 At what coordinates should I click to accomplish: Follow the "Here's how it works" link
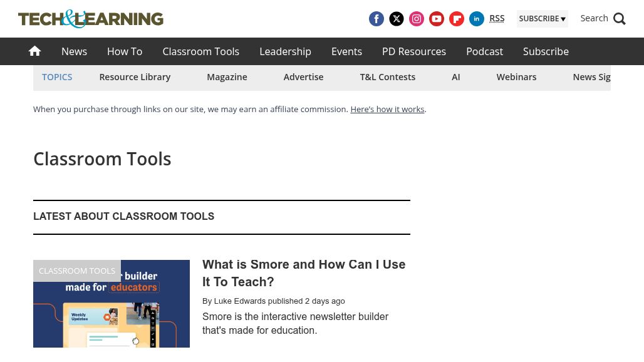point(387,109)
